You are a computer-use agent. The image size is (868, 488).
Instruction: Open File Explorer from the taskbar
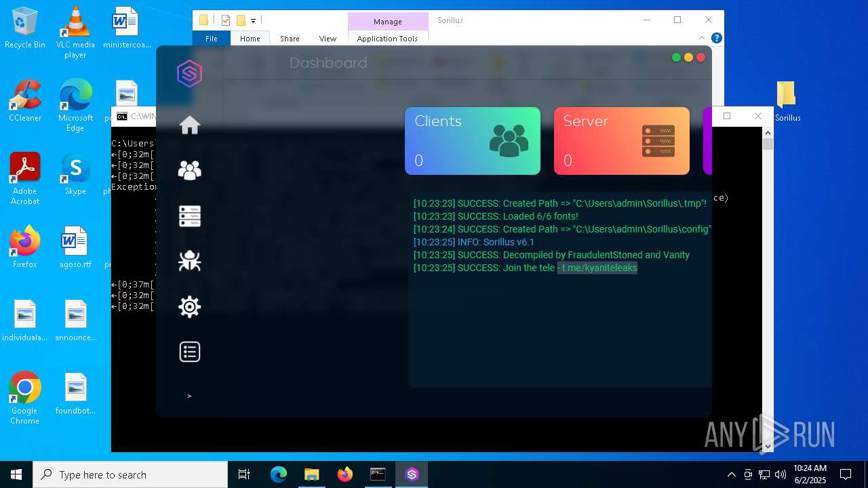(x=312, y=474)
